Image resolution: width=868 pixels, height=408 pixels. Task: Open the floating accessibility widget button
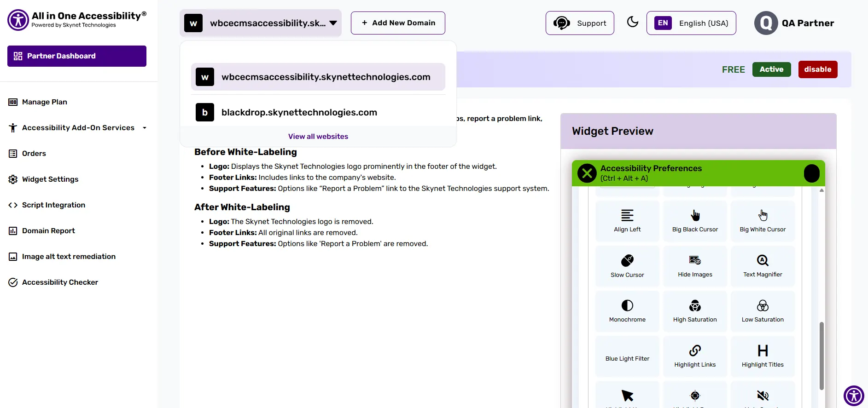tap(854, 396)
